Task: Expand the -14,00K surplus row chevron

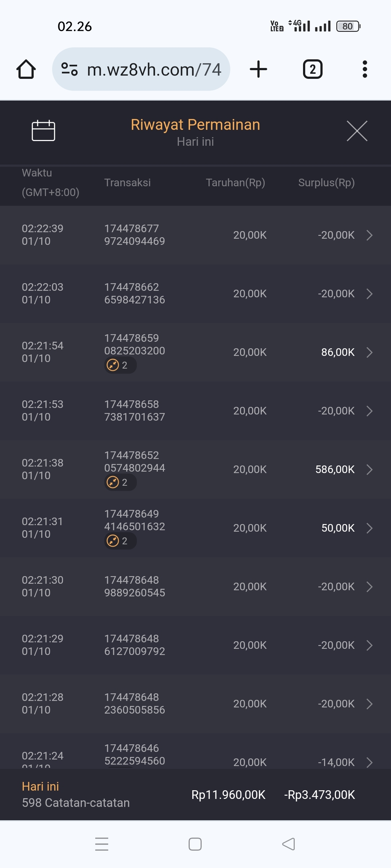Action: (369, 762)
